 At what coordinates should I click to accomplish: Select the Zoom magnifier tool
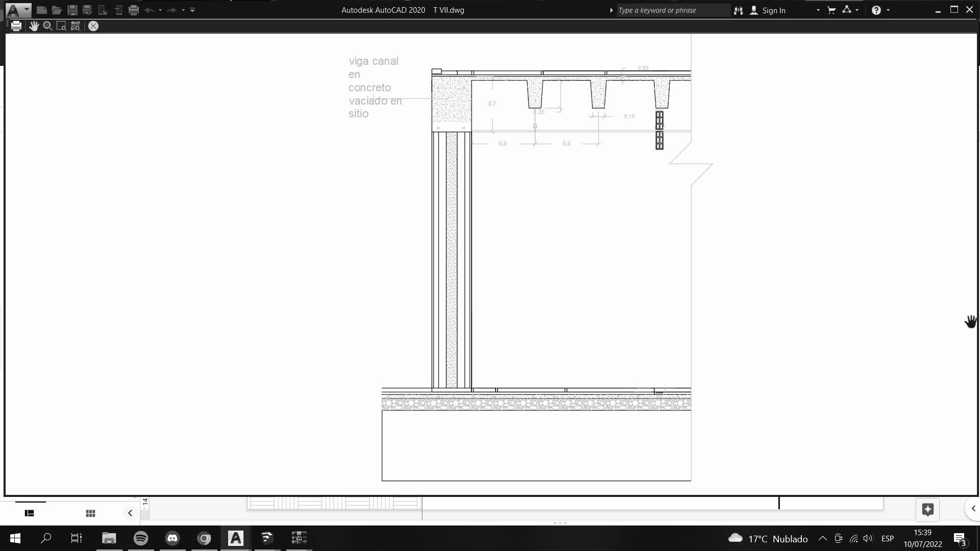tap(47, 26)
